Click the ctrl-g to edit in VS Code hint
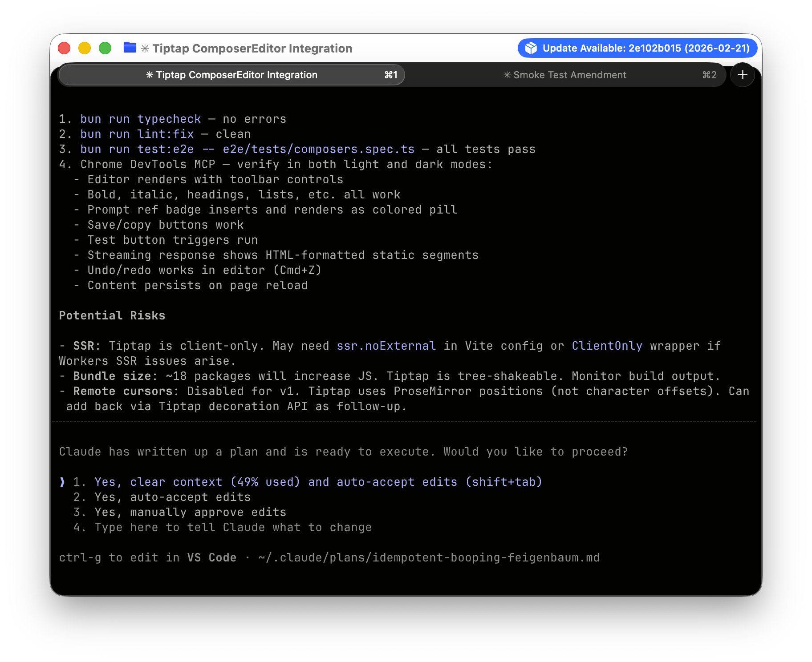The width and height of the screenshot is (812, 662). click(148, 557)
